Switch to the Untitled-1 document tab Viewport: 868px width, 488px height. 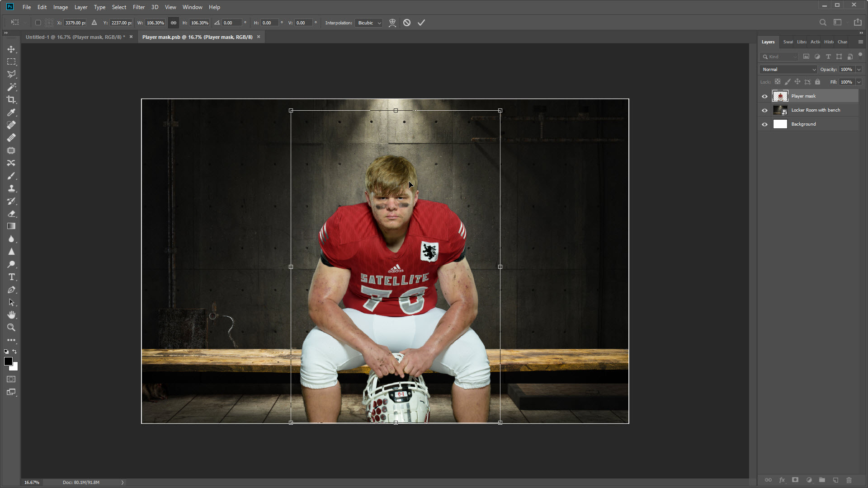click(75, 37)
